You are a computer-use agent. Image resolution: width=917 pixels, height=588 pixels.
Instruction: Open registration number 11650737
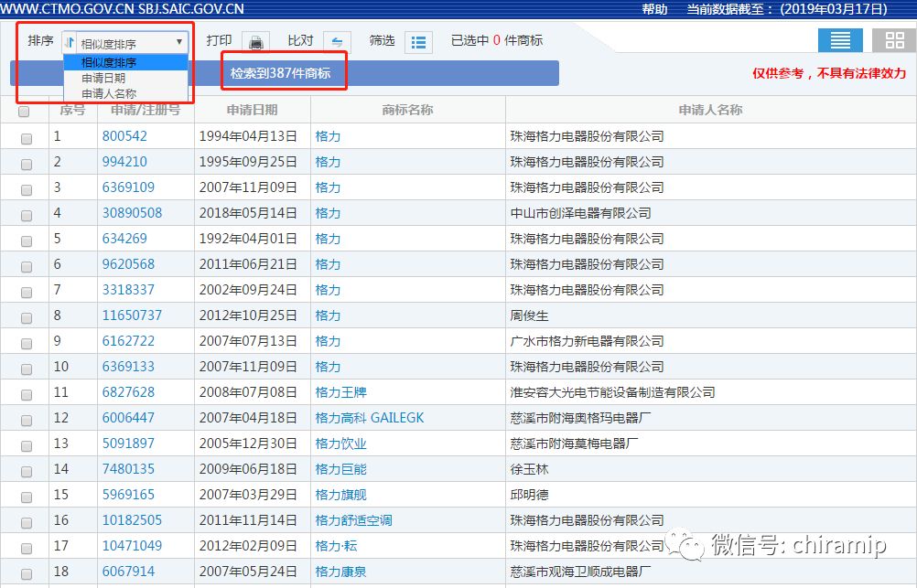pos(132,315)
